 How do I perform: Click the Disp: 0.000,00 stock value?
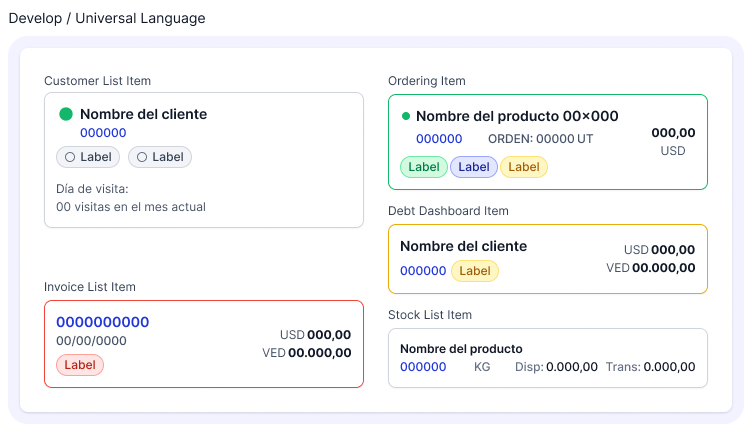[556, 367]
